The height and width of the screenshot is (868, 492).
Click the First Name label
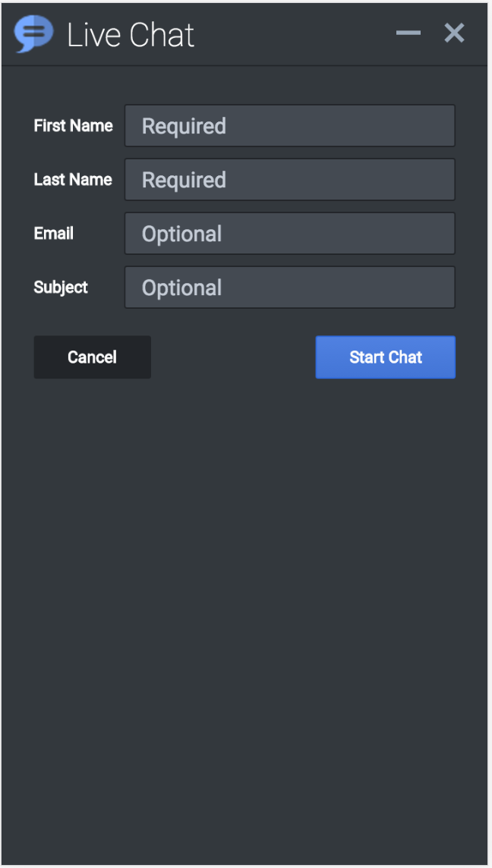73,126
